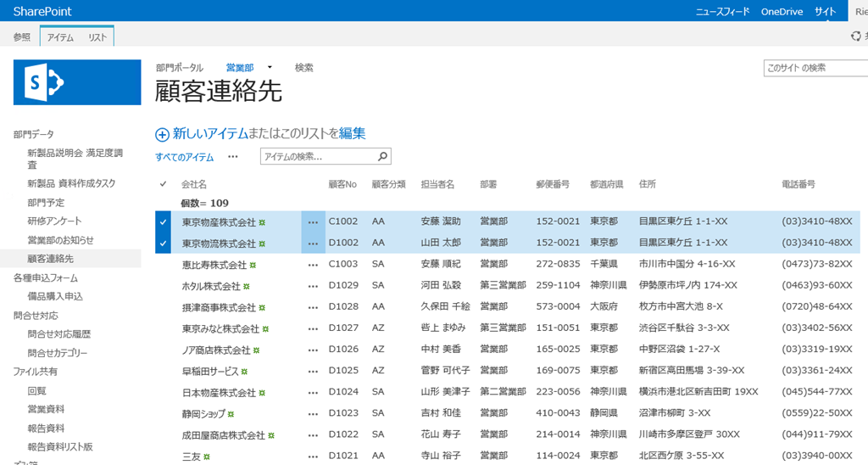Open the 日本物産株式会社 item link
The width and height of the screenshot is (868, 465).
pos(219,392)
